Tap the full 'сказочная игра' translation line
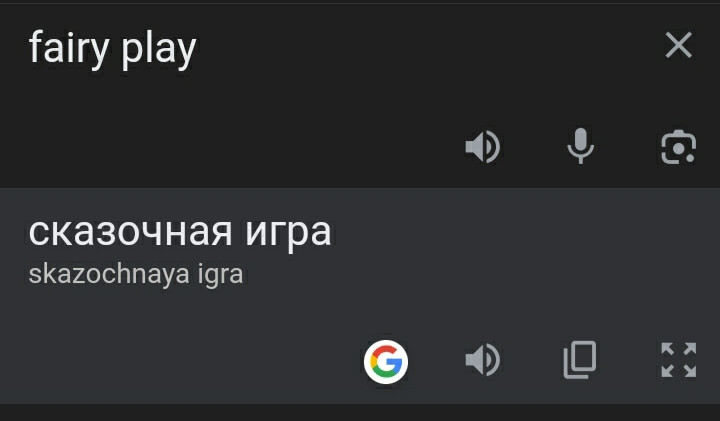 point(180,233)
